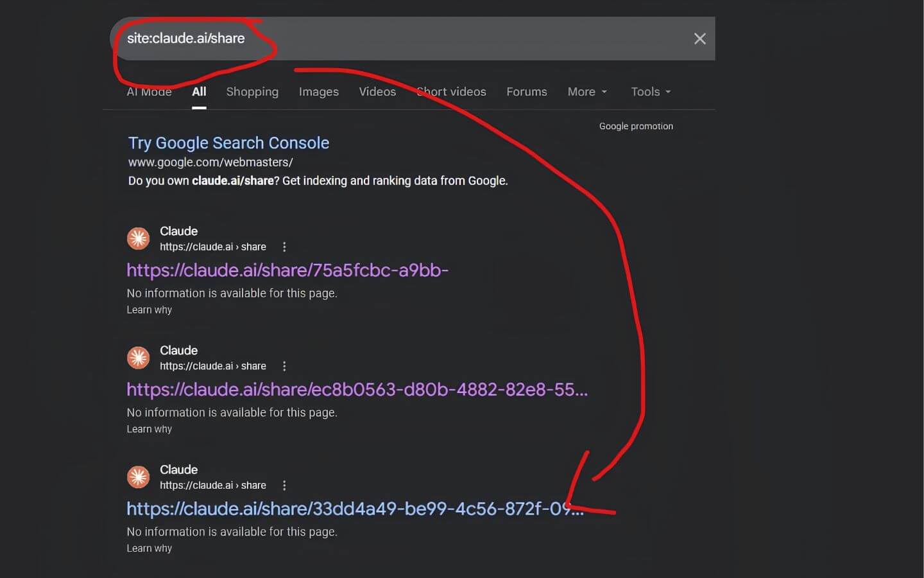Select the All results tab
Image resolution: width=924 pixels, height=578 pixels.
click(199, 92)
